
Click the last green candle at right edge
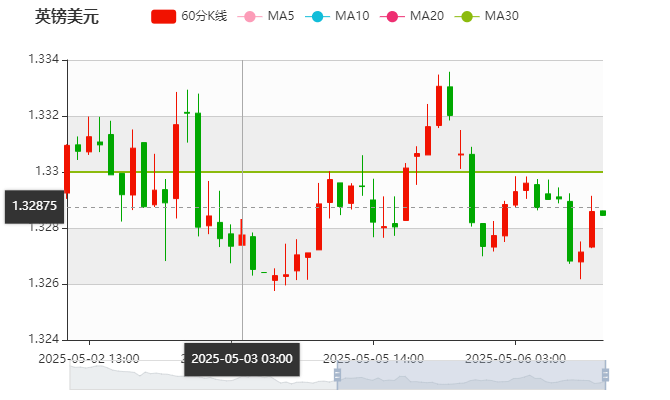point(602,212)
